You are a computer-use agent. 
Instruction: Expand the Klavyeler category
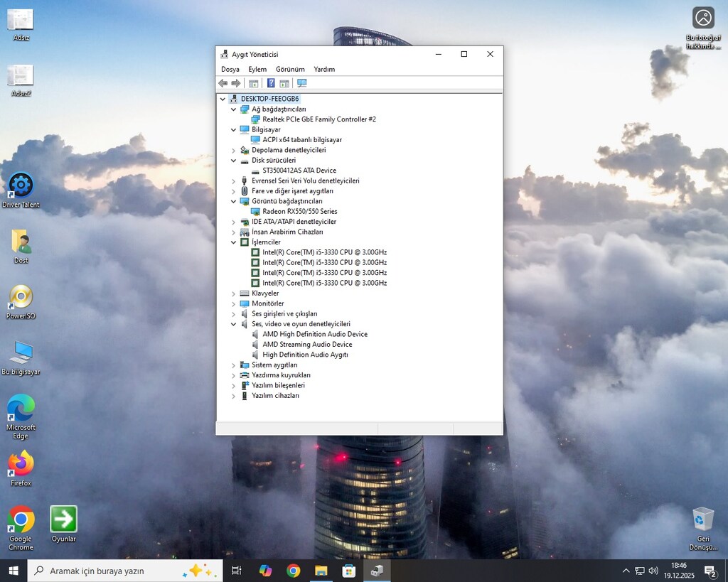click(233, 293)
